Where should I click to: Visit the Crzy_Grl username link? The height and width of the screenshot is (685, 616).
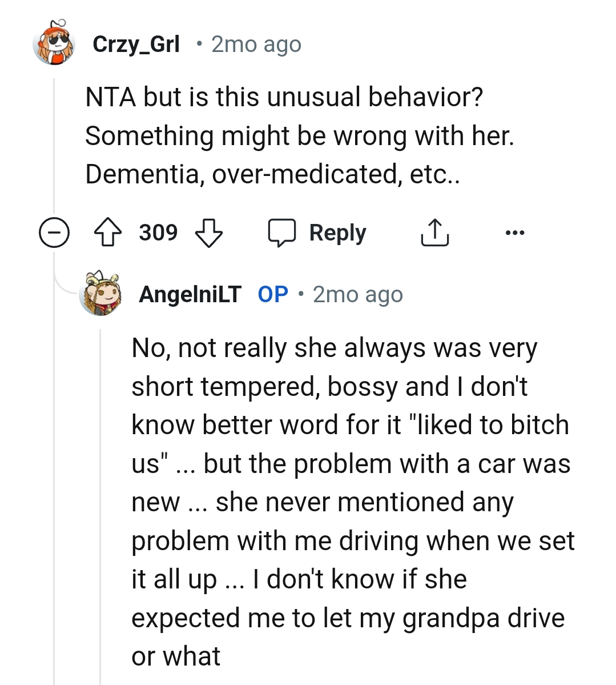pyautogui.click(x=136, y=44)
